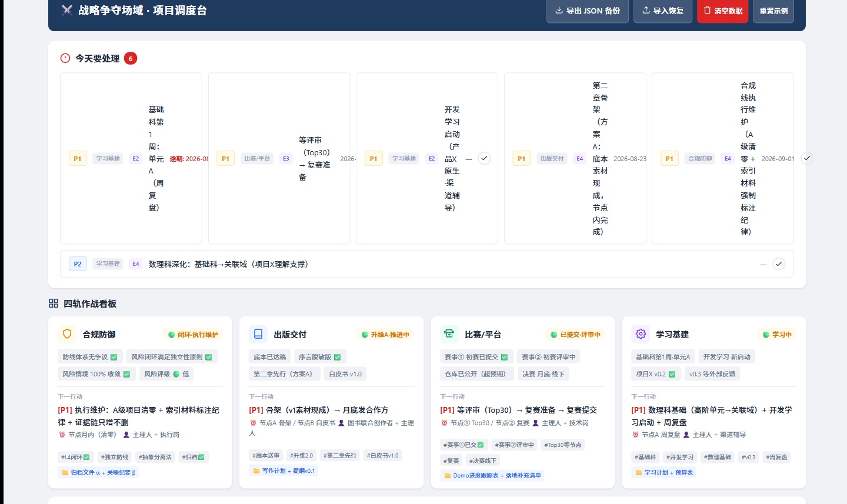847x504 pixels.
Task: Click the P2 priority tag of 数理科深化
Action: pos(78,264)
